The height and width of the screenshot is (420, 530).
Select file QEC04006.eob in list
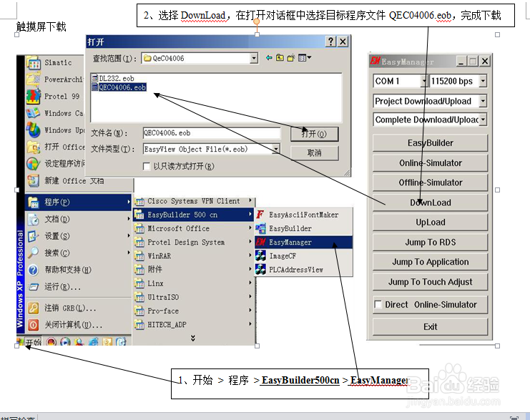click(x=119, y=87)
